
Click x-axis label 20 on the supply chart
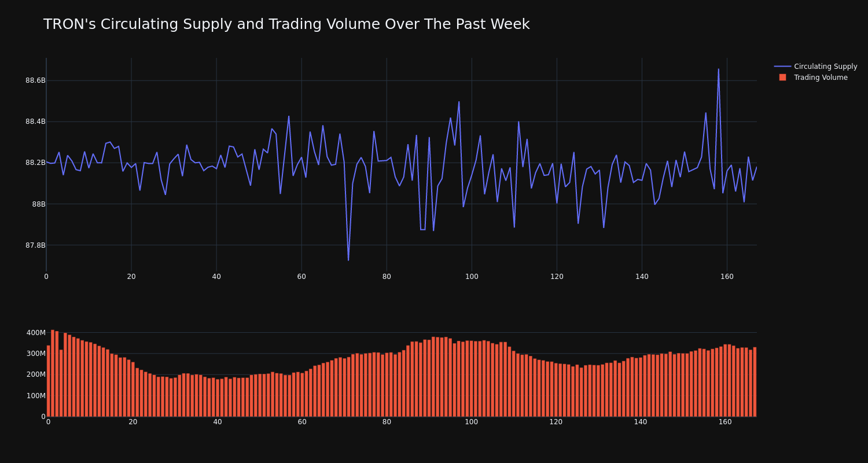click(x=131, y=277)
